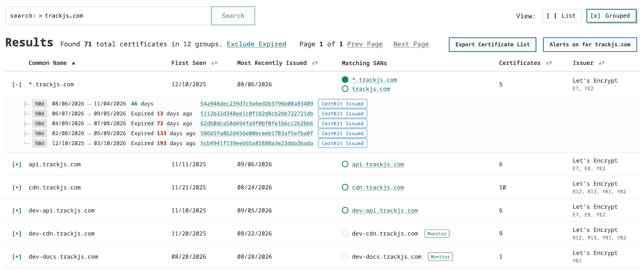Sort by Certificates count arrows

coord(549,63)
